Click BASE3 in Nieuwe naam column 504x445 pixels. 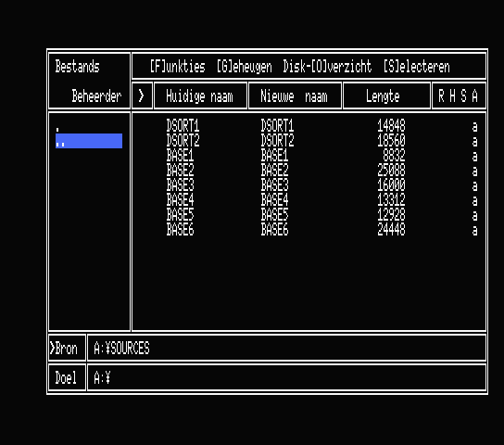pyautogui.click(x=274, y=184)
